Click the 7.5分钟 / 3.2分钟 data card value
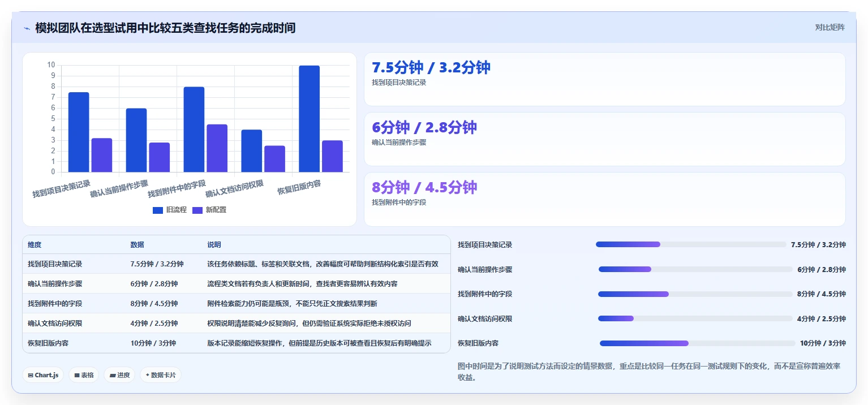This screenshot has width=868, height=405. pyautogui.click(x=431, y=67)
